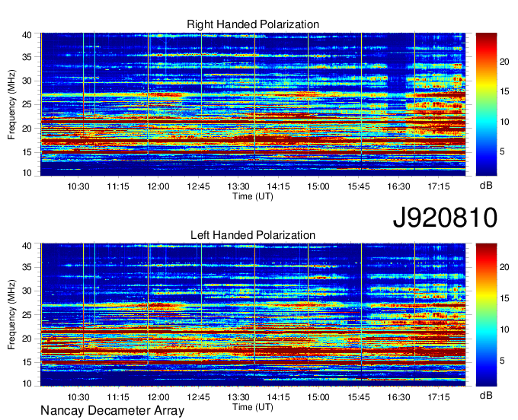The height and width of the screenshot is (420, 518).
Task: Click the Left Handed plot's "Frequency (MHz)" axis label
Action: 11,315
